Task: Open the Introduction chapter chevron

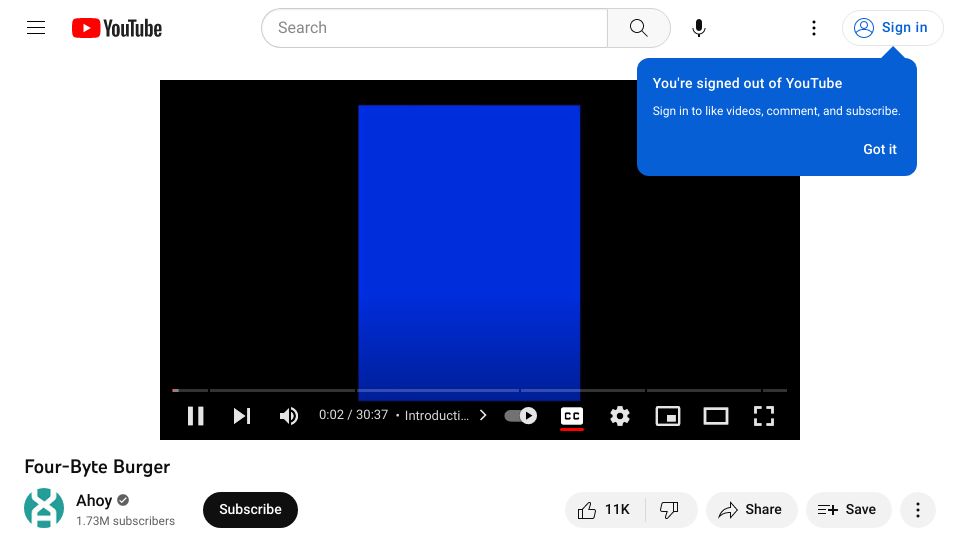Action: (483, 415)
